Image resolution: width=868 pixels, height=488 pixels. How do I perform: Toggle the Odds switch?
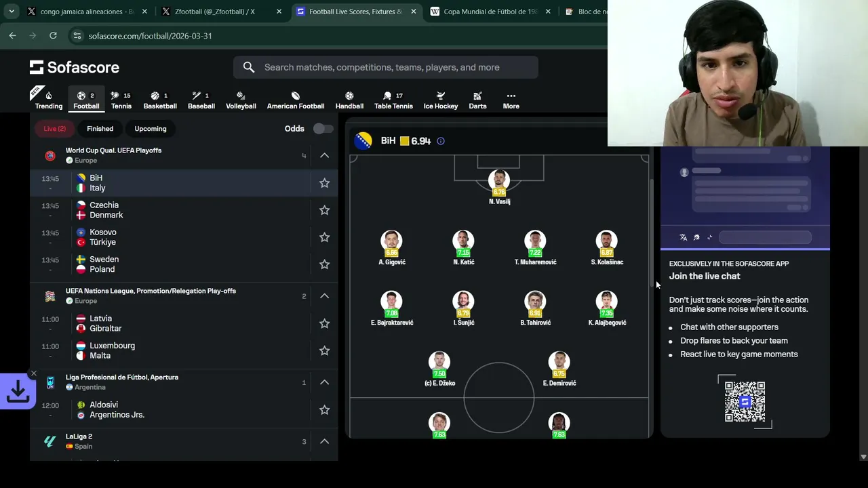pos(323,129)
